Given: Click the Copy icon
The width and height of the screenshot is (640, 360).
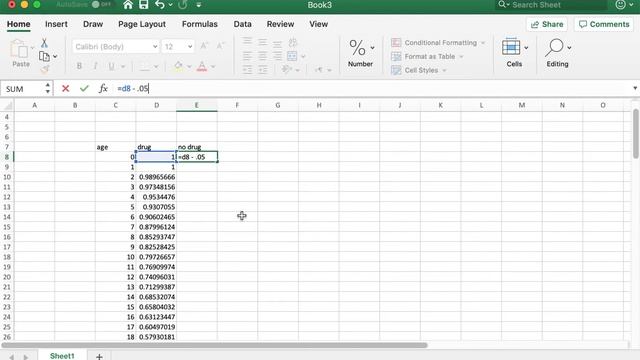Looking at the screenshot, I should (44, 56).
